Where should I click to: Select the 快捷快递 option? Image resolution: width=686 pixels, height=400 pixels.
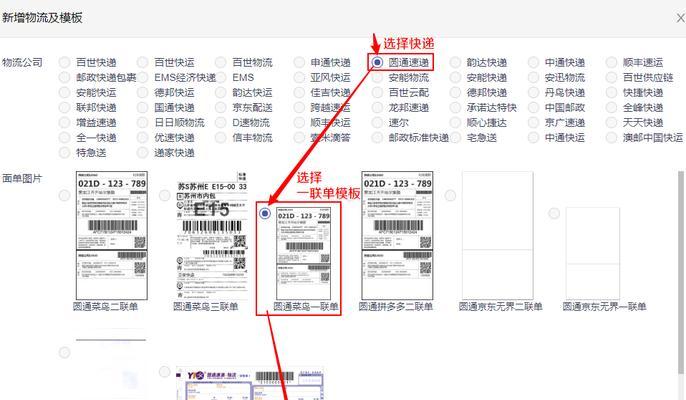(x=611, y=93)
